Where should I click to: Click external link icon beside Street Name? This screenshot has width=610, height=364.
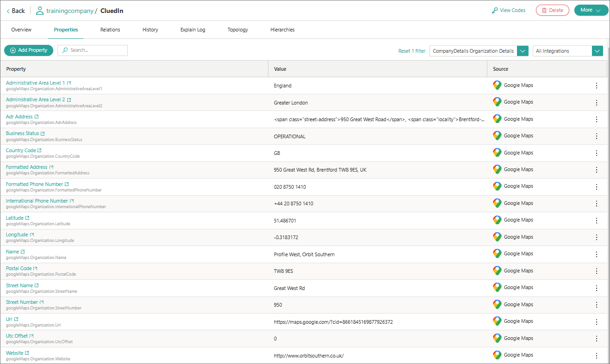coord(37,285)
